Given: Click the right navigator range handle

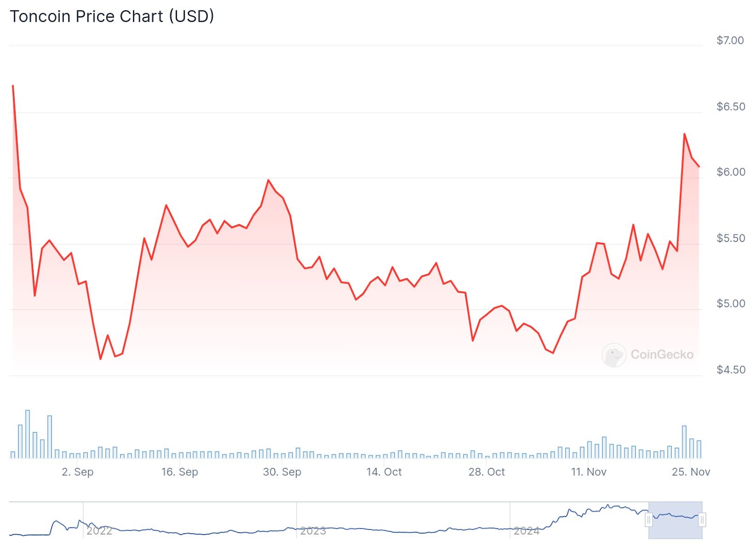Looking at the screenshot, I should pos(702,520).
